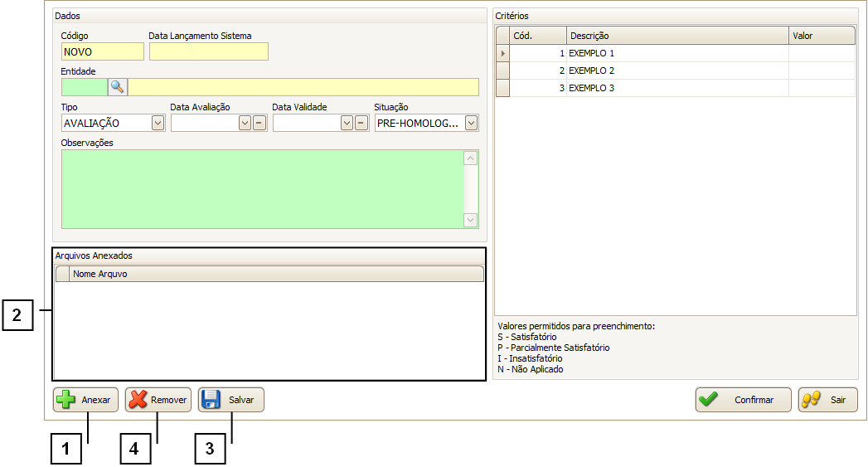
Task: Click the footprints Sair button
Action: point(827,400)
